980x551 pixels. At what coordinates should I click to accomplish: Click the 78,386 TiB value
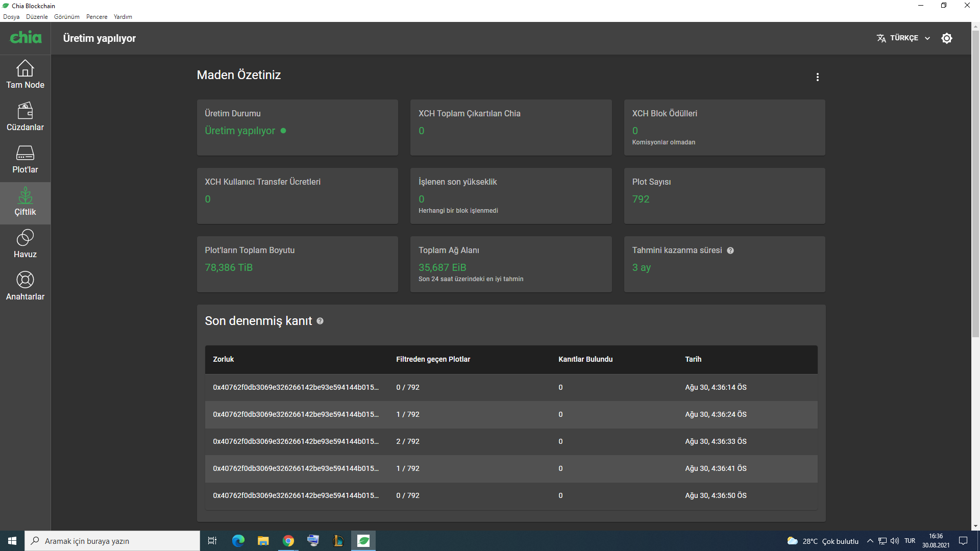[x=229, y=268]
